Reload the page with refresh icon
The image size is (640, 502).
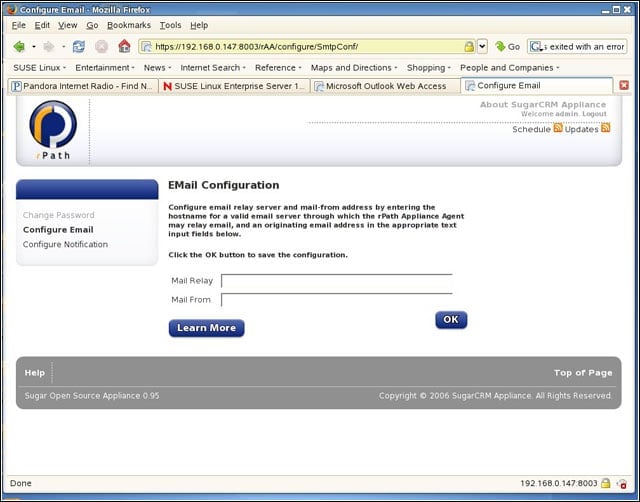pos(78,47)
